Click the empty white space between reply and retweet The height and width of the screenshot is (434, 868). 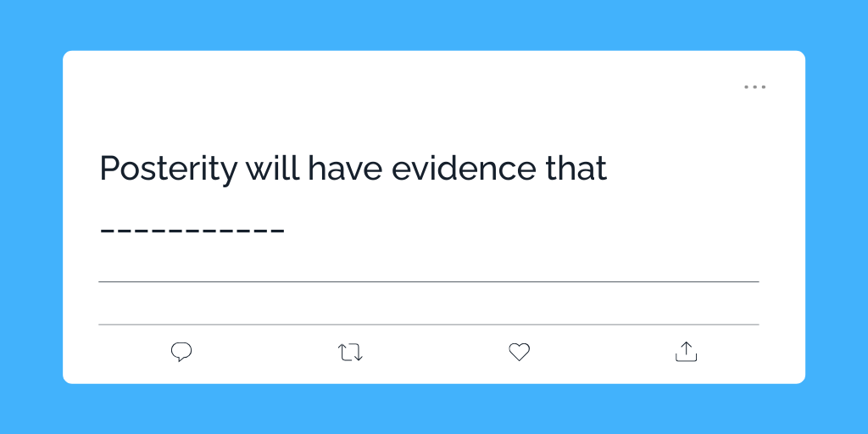pos(265,352)
